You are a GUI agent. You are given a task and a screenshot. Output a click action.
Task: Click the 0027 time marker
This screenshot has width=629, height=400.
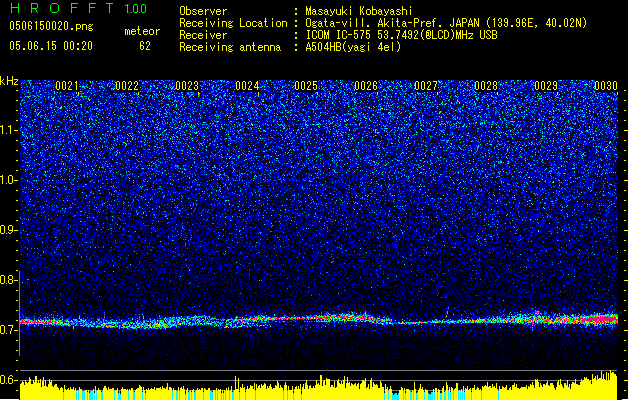(426, 86)
